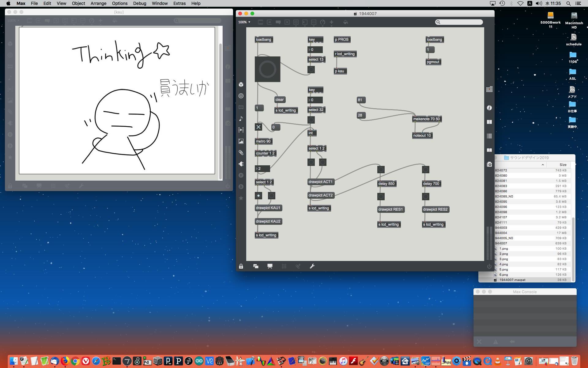Click the paperclip files icon in left sidebar
Image resolution: width=588 pixels, height=368 pixels.
point(241,152)
